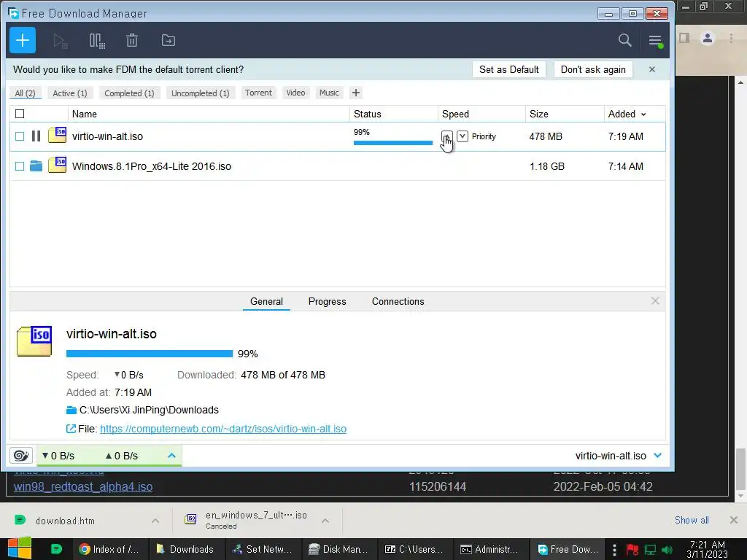Click the external link icon beside File URL
Image resolution: width=747 pixels, height=560 pixels.
point(71,429)
